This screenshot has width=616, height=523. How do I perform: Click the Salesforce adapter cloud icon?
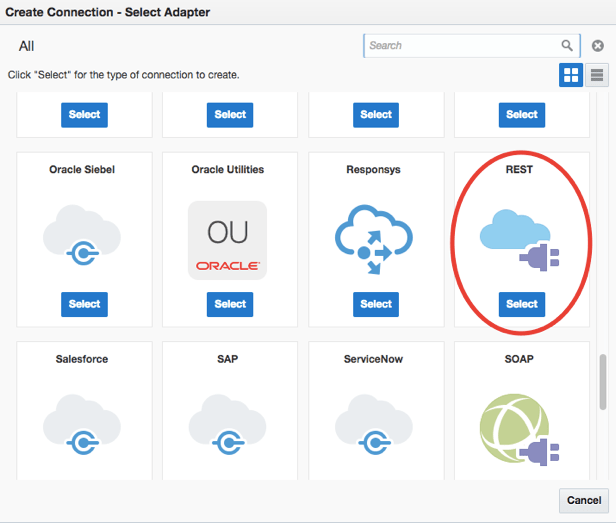82,425
